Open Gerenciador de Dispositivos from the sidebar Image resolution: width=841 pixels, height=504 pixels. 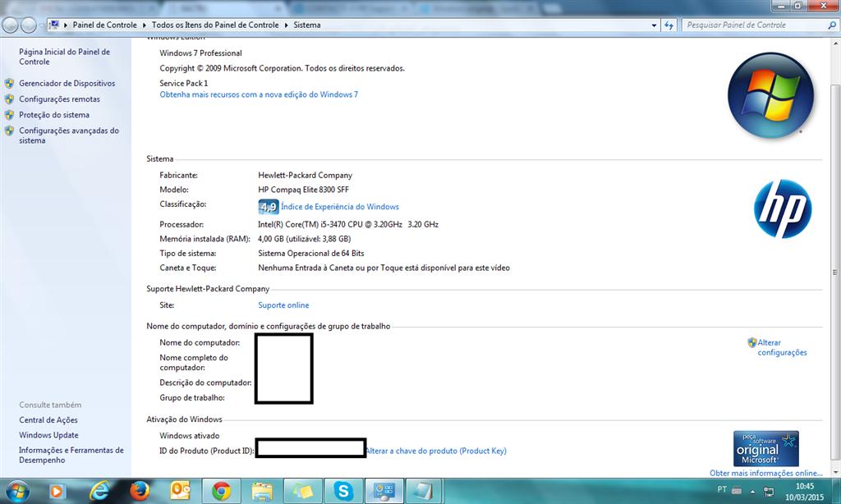(x=67, y=84)
